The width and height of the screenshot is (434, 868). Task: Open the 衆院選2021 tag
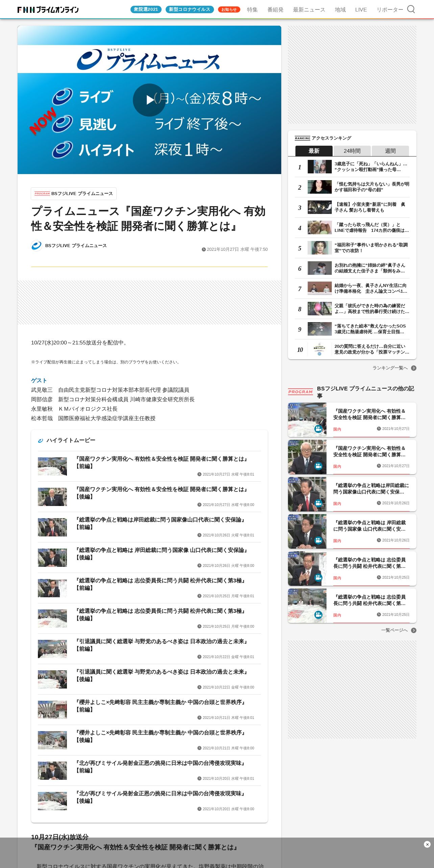(x=146, y=9)
